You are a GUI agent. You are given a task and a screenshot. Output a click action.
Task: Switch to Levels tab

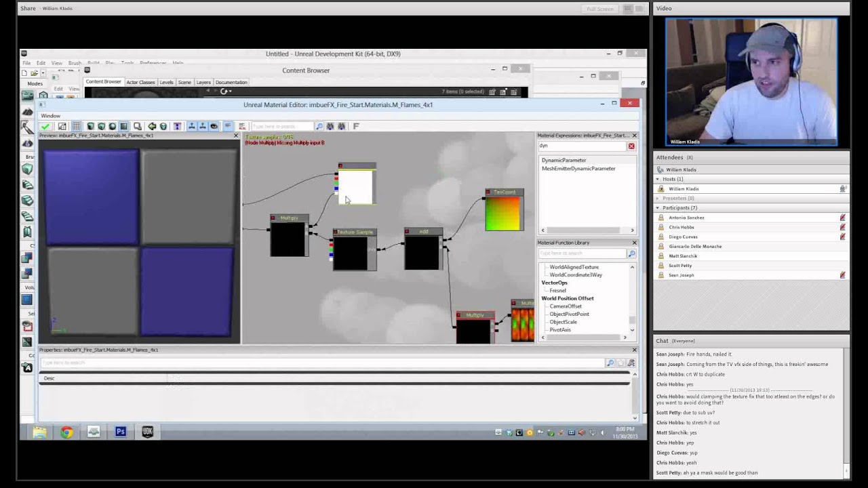[x=166, y=82]
